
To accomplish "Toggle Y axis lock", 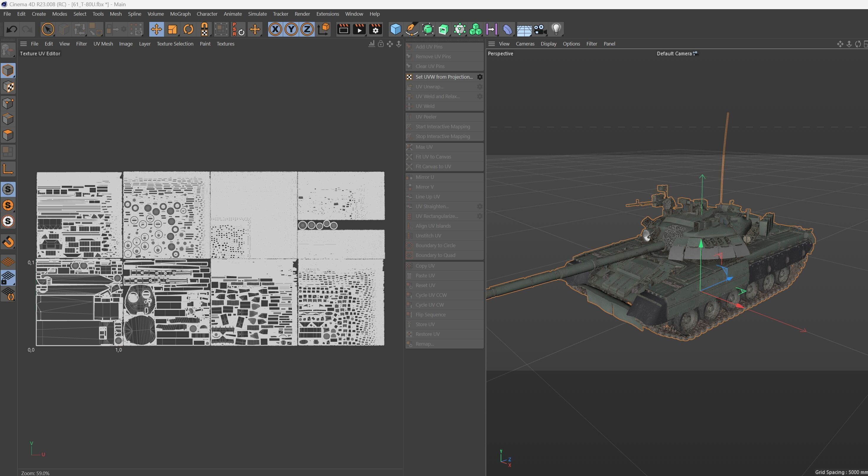I will click(x=291, y=29).
